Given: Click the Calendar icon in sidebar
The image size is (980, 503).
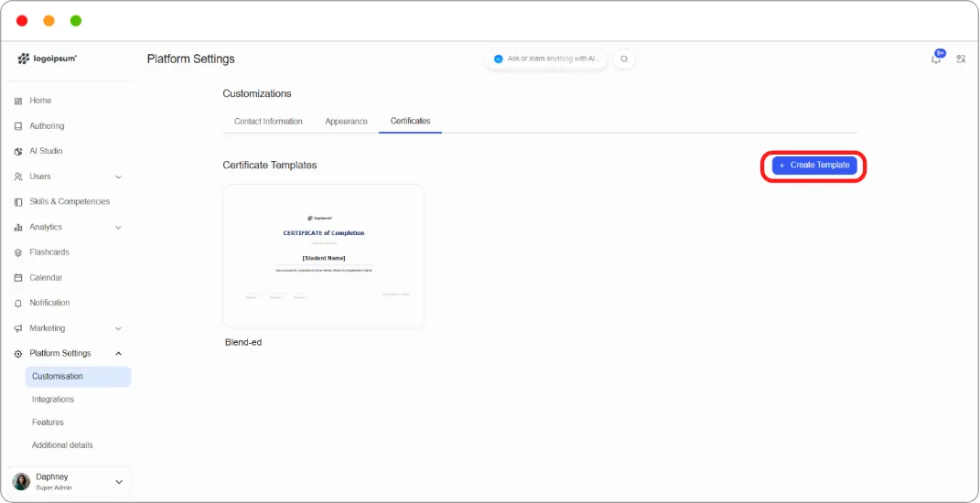Looking at the screenshot, I should coord(18,278).
